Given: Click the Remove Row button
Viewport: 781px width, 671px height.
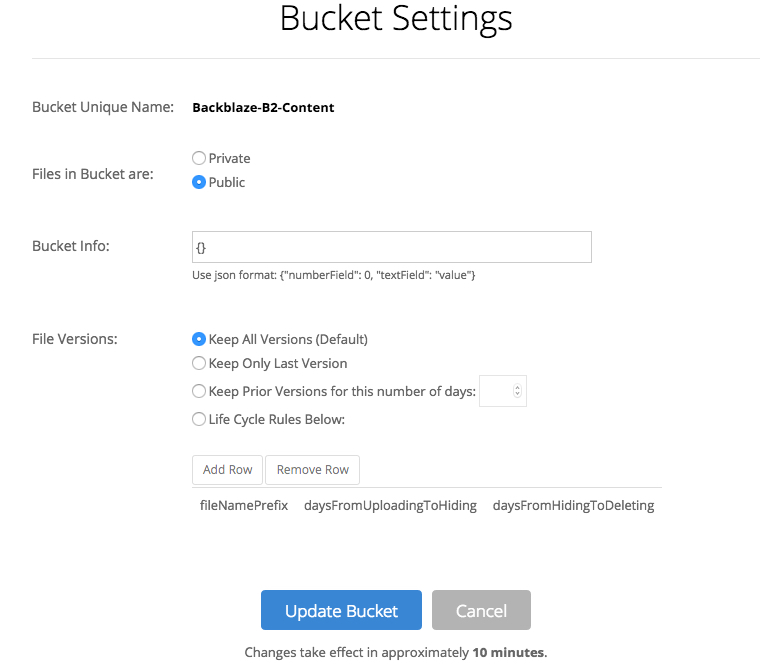Looking at the screenshot, I should pyautogui.click(x=313, y=470).
